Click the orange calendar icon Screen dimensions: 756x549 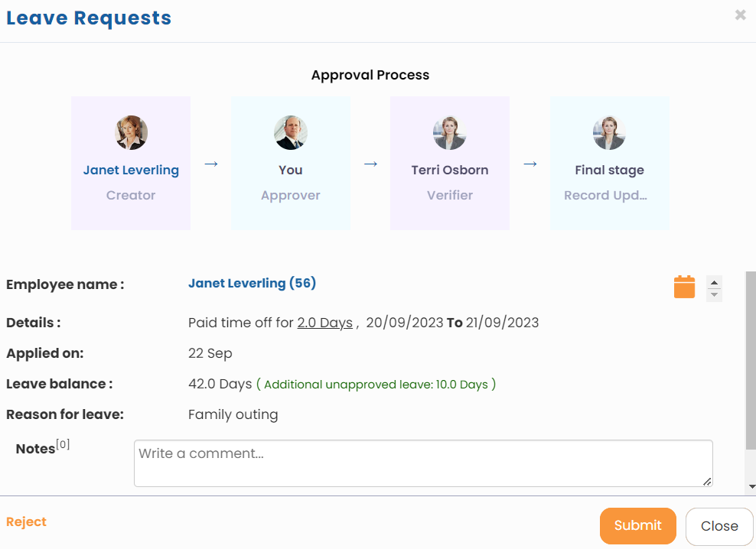[684, 287]
